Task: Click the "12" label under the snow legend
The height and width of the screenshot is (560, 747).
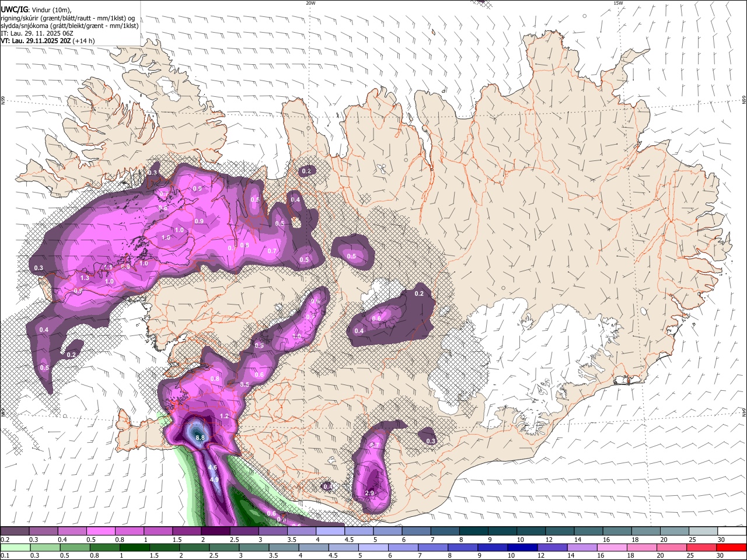Action: coord(549,540)
